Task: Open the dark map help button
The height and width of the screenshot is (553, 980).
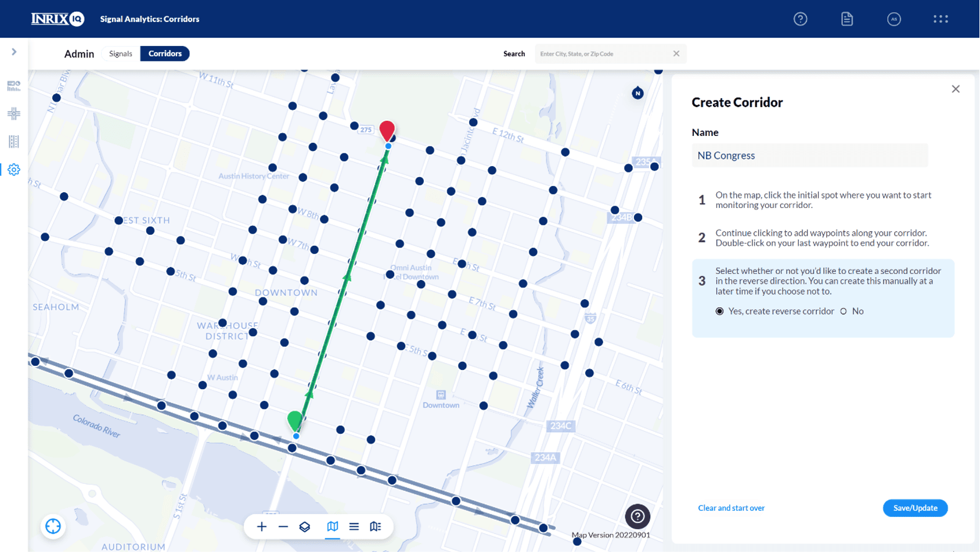Action: pos(637,516)
